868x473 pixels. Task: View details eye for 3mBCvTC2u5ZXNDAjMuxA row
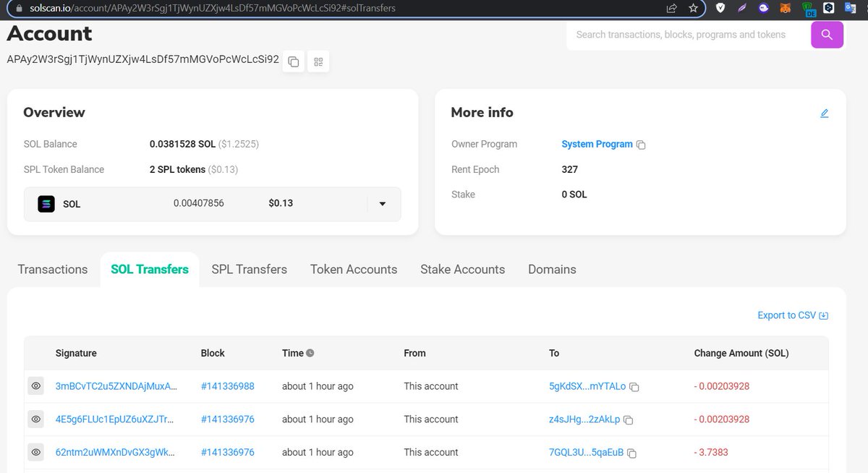coord(35,386)
